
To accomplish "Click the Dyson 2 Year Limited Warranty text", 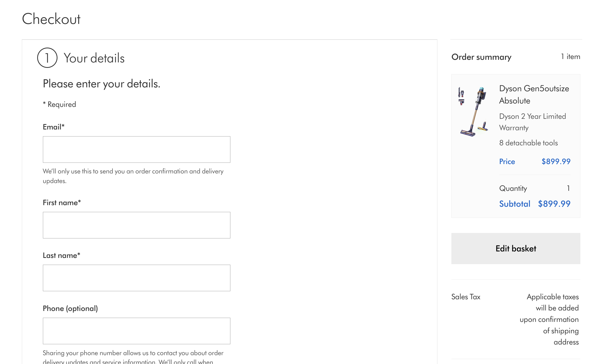I will coord(532,122).
